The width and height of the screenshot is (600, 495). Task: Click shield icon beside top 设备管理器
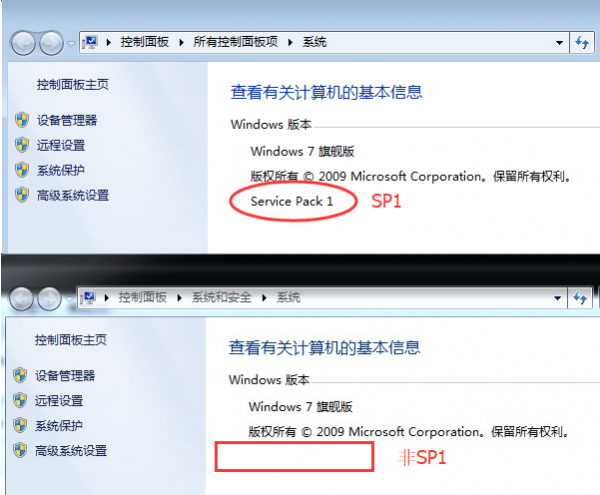pyautogui.click(x=22, y=120)
